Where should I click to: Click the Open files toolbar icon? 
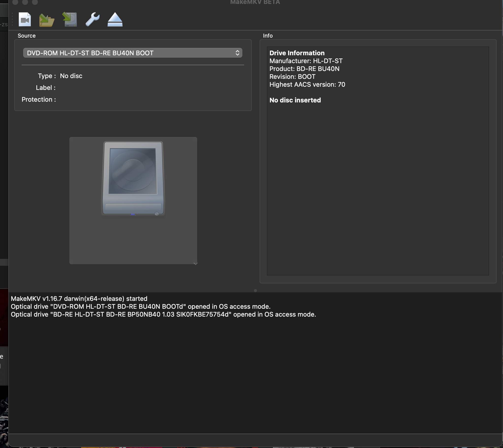[x=25, y=19]
